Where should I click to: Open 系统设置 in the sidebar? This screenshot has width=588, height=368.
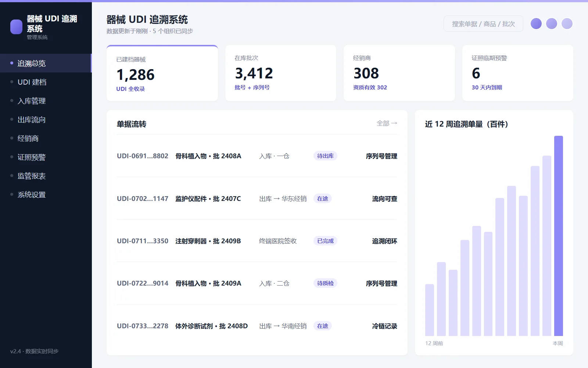(46, 195)
